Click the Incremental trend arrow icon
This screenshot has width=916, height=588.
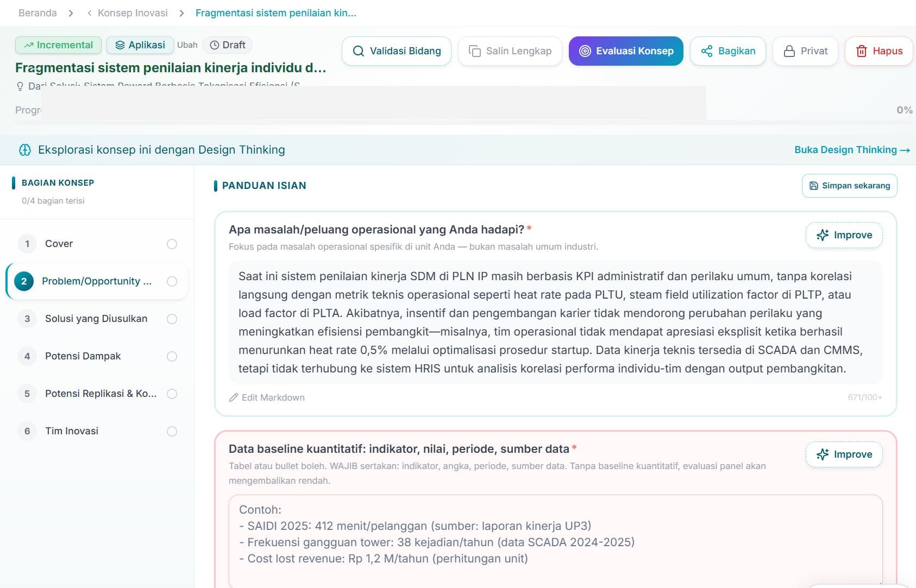pyautogui.click(x=29, y=45)
